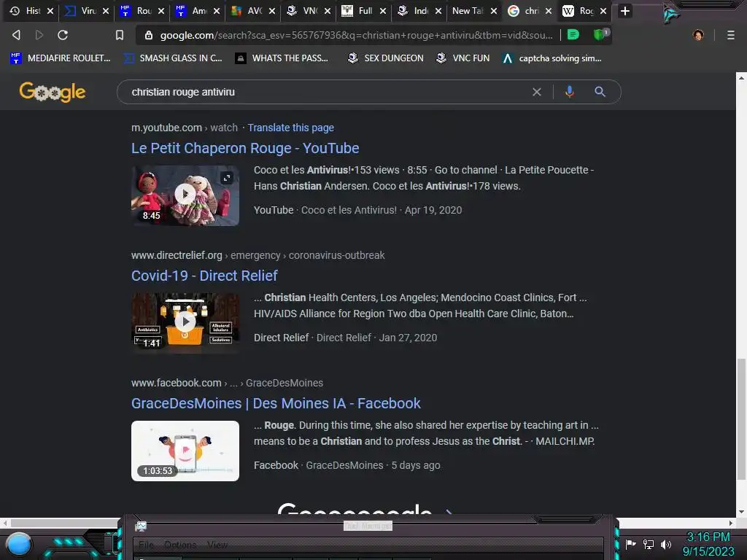Screen dimensions: 747x560
Task: Reload the current page
Action: [x=63, y=35]
